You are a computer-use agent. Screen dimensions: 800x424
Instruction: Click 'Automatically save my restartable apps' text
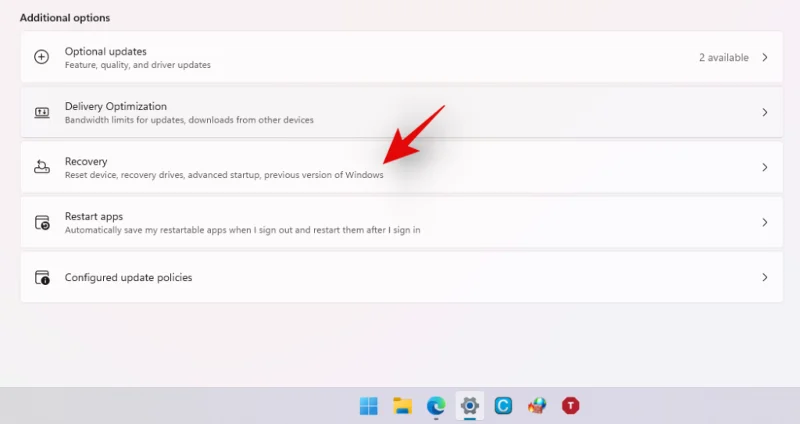coord(242,230)
